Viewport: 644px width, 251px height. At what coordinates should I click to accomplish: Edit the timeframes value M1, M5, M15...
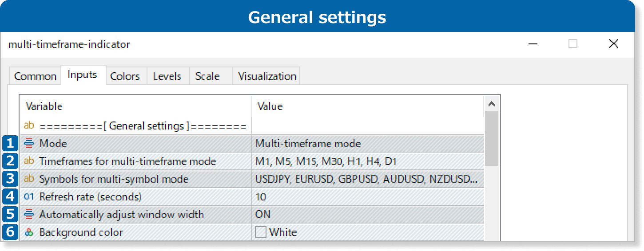point(368,161)
